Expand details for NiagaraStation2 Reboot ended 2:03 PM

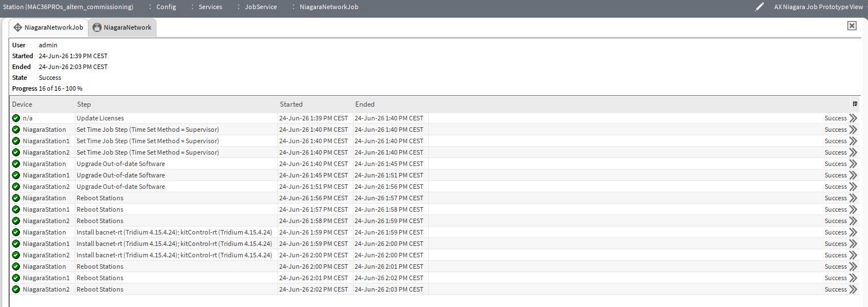click(853, 289)
